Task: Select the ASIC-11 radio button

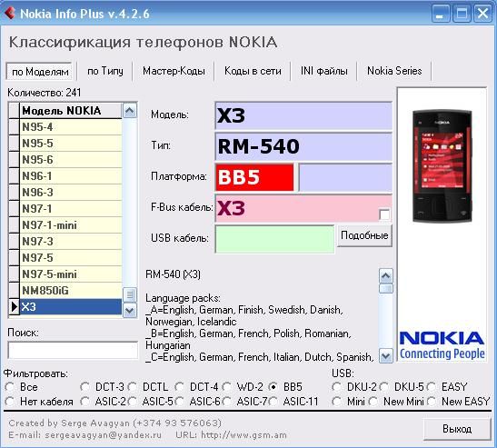Action: click(273, 402)
